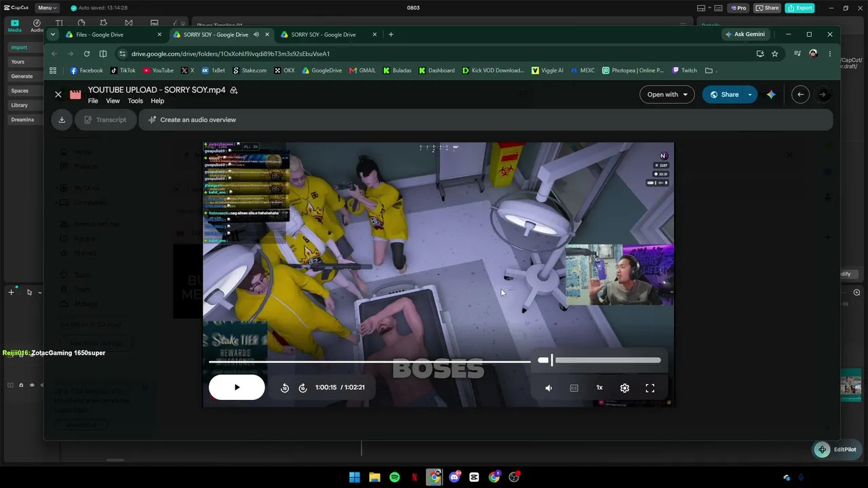Open a new Chrome tab

[391, 35]
